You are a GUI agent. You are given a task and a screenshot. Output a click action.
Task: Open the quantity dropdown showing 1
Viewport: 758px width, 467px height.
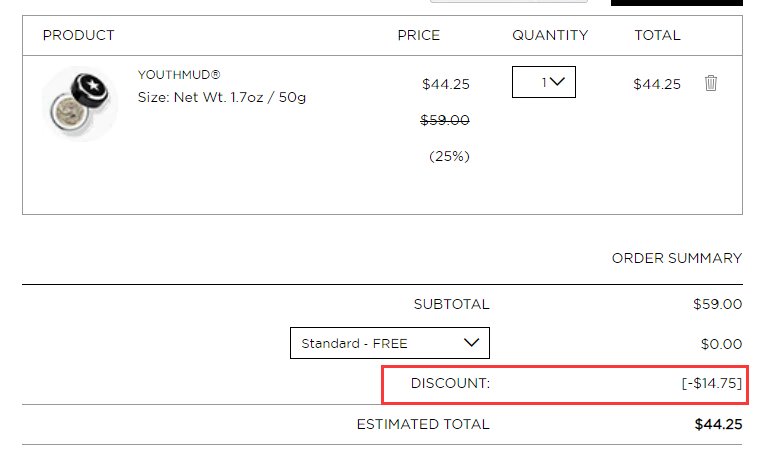[x=544, y=82]
